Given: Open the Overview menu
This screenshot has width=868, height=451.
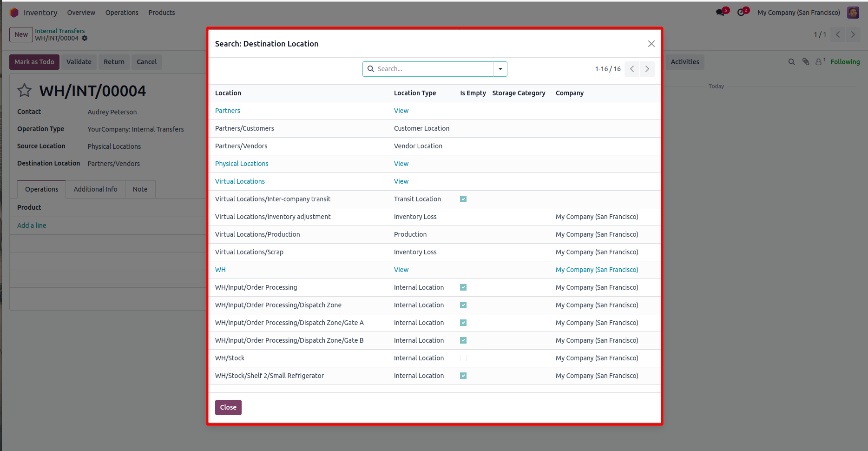Looking at the screenshot, I should 81,13.
